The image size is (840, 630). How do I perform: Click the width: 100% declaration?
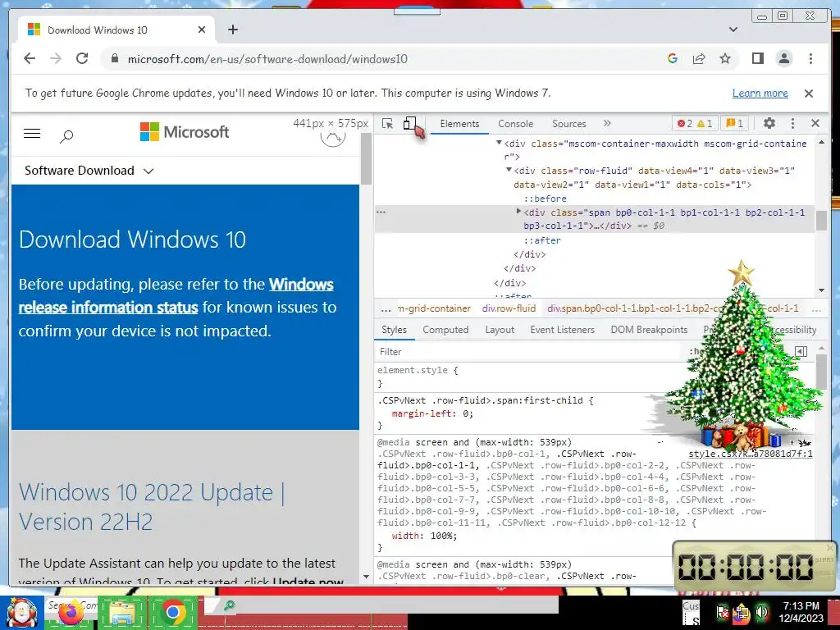pyautogui.click(x=424, y=536)
